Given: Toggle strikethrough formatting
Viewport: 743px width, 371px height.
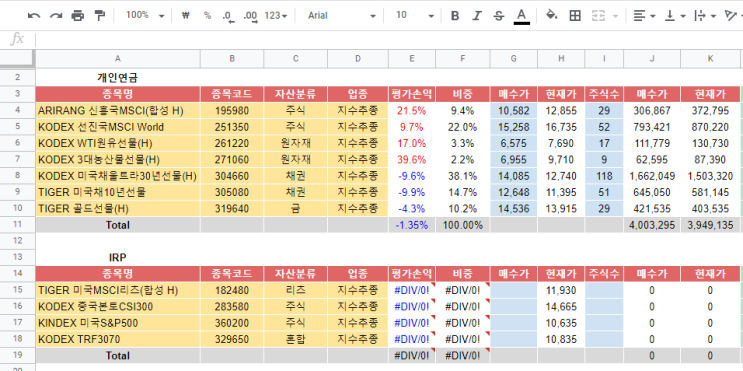Looking at the screenshot, I should point(498,16).
